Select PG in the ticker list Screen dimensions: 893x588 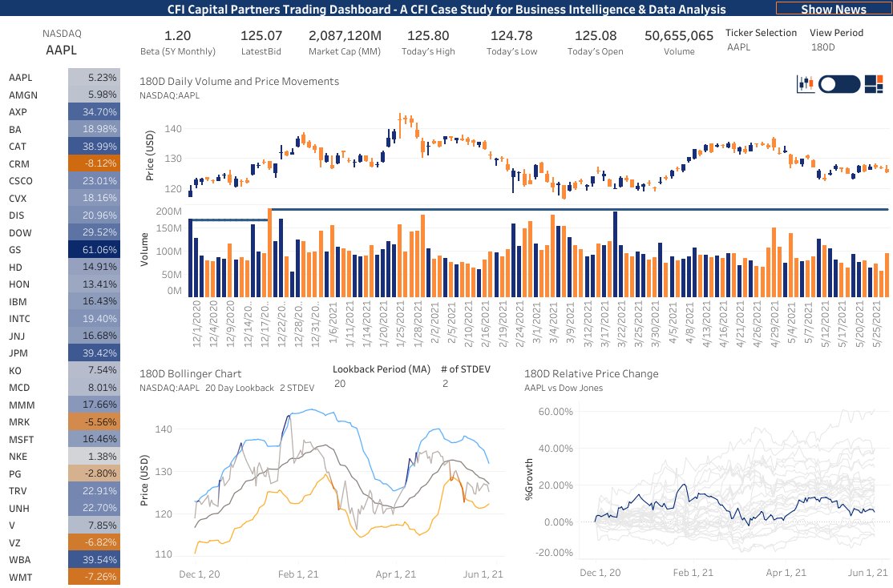pos(14,473)
